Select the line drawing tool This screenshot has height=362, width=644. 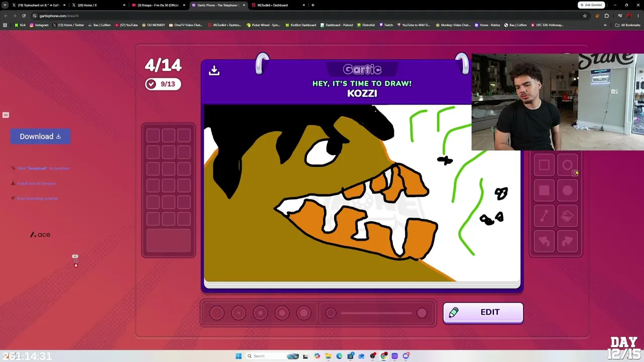544,216
